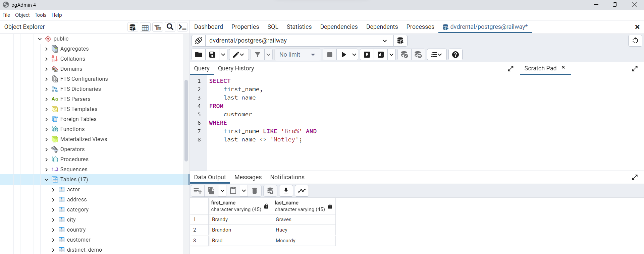The width and height of the screenshot is (644, 254).
Task: Launch the PSQL Tool terminal icon
Action: coord(182,27)
